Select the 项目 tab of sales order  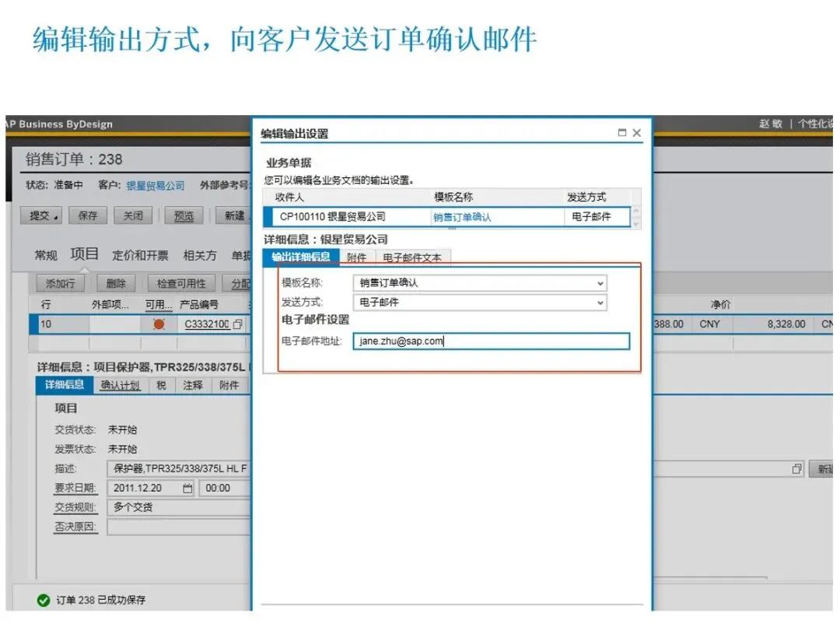click(x=85, y=254)
